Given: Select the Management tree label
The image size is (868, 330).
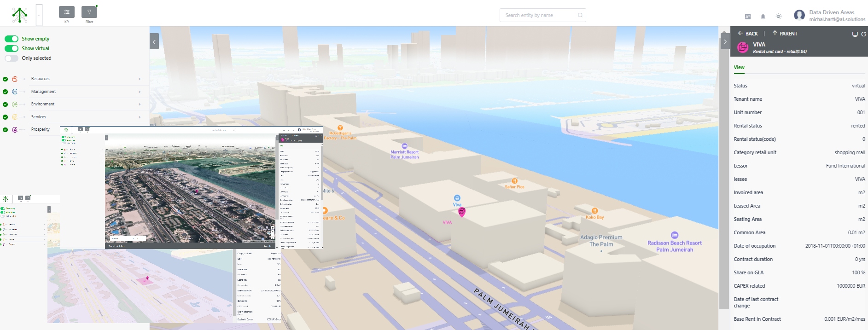Looking at the screenshot, I should coord(43,92).
